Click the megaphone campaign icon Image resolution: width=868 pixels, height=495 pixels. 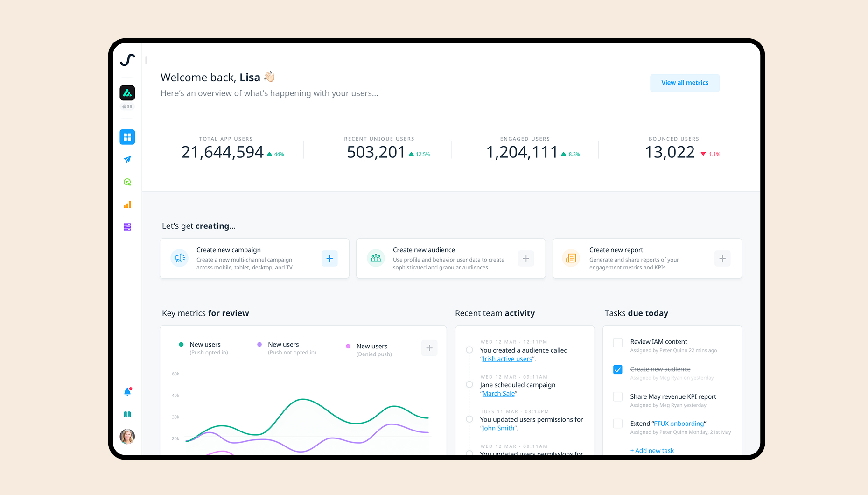tap(180, 258)
